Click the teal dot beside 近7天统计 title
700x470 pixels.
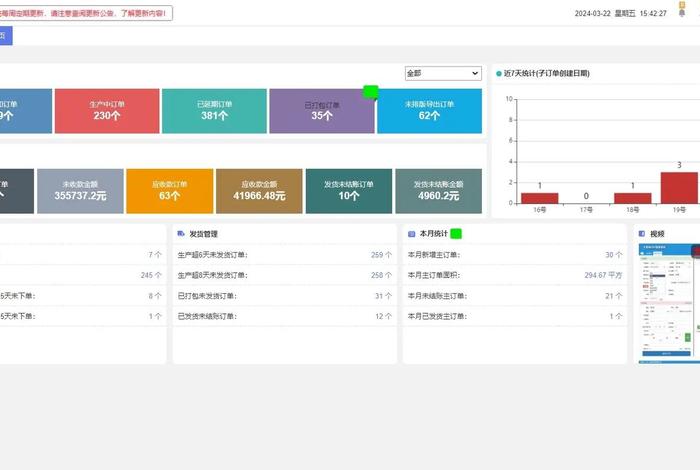(x=499, y=74)
